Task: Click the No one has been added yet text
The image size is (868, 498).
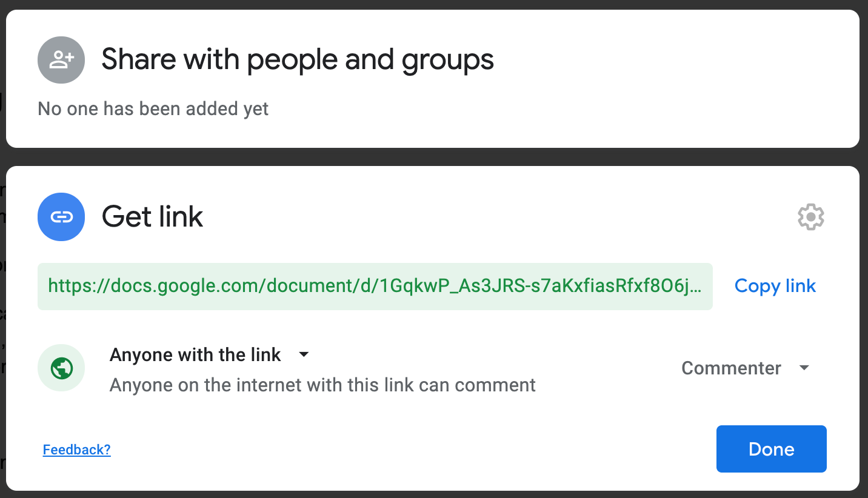Action: click(153, 109)
